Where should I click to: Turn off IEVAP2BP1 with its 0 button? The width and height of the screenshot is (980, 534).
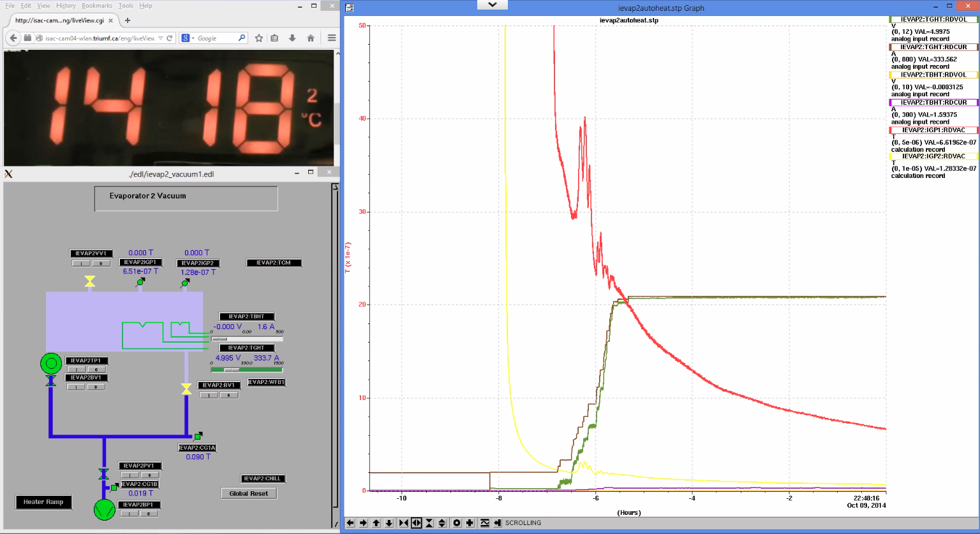(x=149, y=514)
